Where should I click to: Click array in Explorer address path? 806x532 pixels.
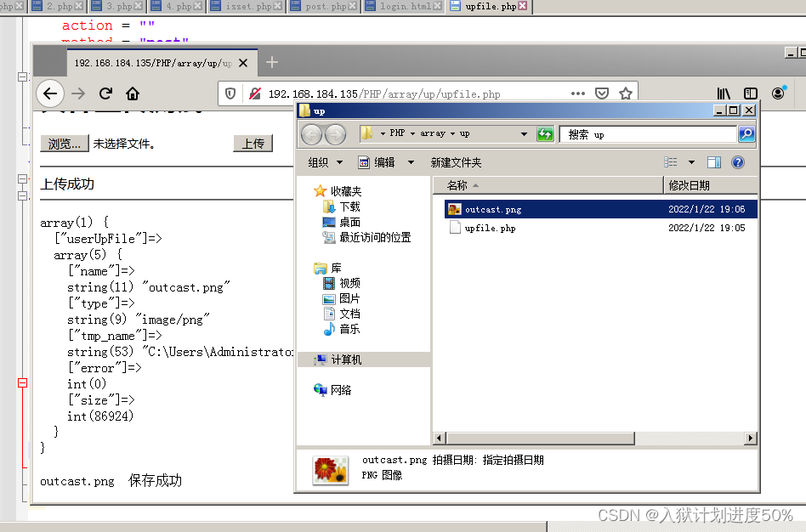click(433, 133)
